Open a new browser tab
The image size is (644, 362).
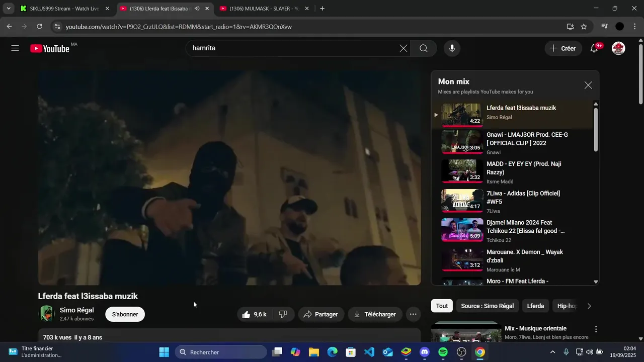[x=322, y=9]
